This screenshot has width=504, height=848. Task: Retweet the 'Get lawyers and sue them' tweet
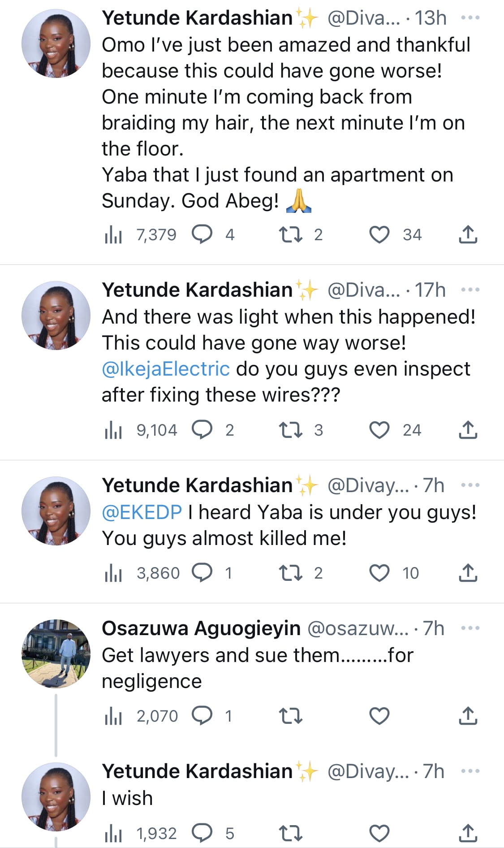[x=291, y=716]
